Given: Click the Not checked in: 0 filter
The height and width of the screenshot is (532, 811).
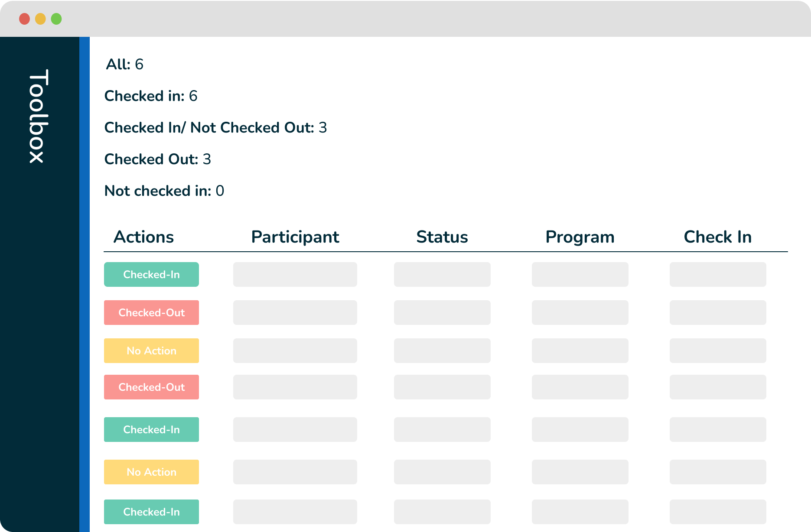Looking at the screenshot, I should (x=164, y=191).
